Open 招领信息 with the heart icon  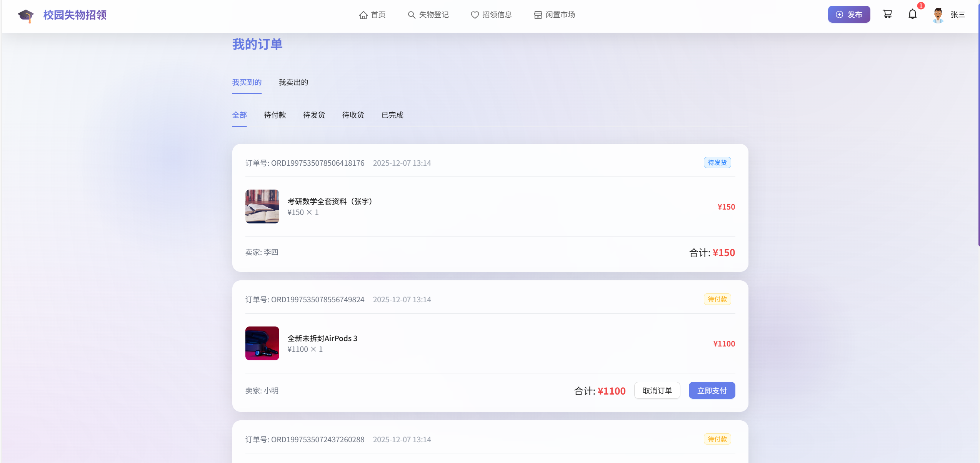(x=491, y=15)
